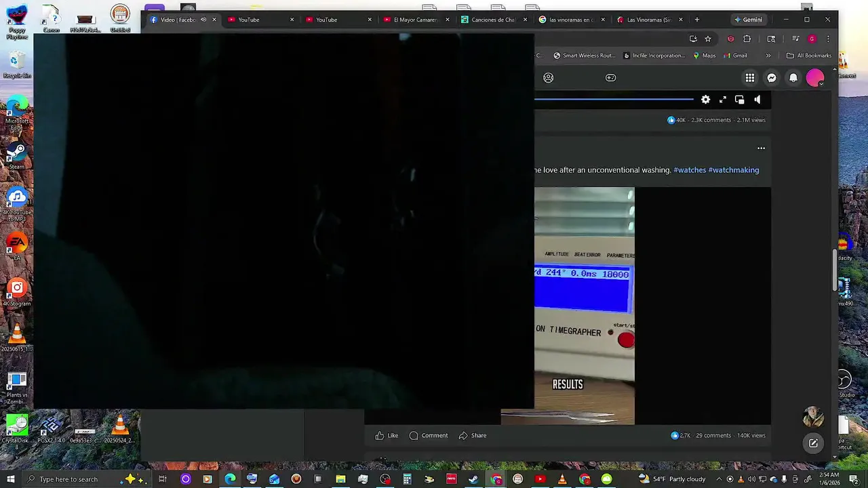The image size is (868, 488).
Task: Open CrystalDiskInfo desktop shortcut
Action: tap(17, 432)
